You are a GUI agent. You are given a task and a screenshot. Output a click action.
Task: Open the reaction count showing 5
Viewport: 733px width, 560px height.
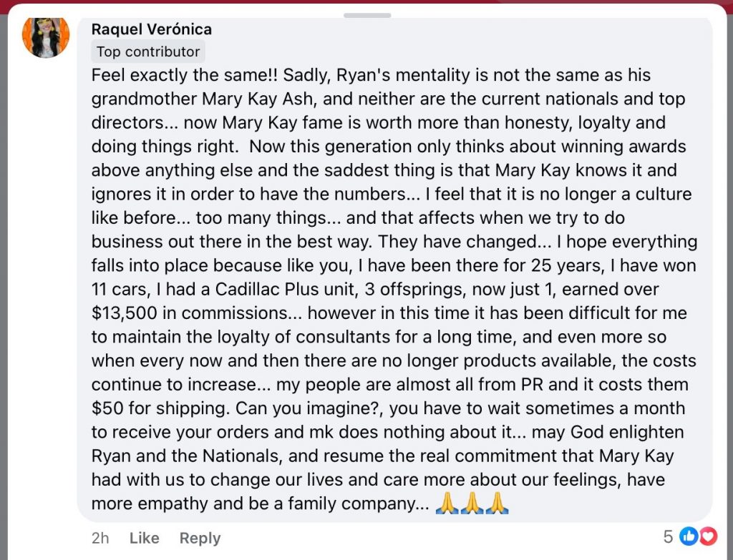pos(668,536)
